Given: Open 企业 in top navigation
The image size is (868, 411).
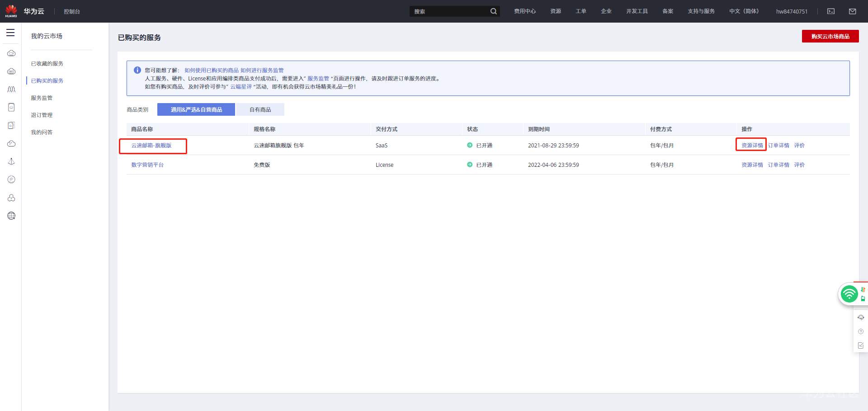Looking at the screenshot, I should click(606, 11).
